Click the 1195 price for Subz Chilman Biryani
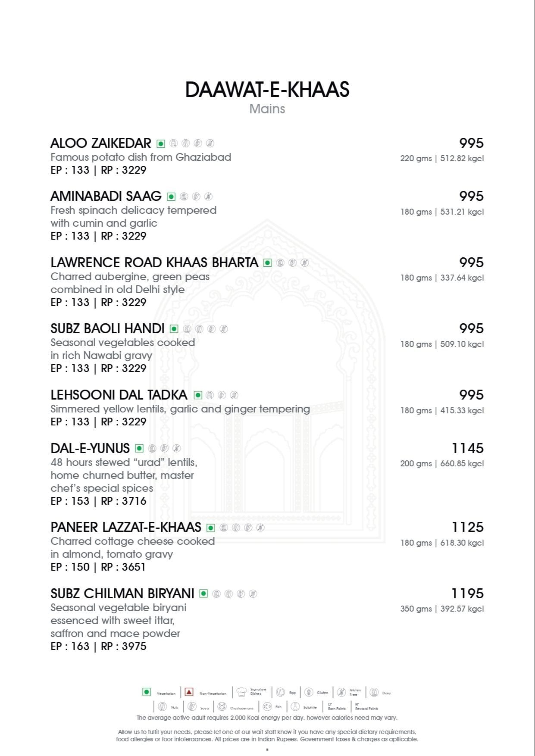This screenshot has height=756, width=535. pos(467,594)
